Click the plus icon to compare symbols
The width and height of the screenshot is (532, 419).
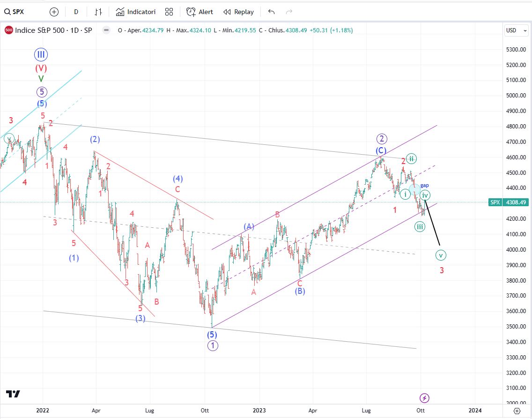click(x=54, y=12)
